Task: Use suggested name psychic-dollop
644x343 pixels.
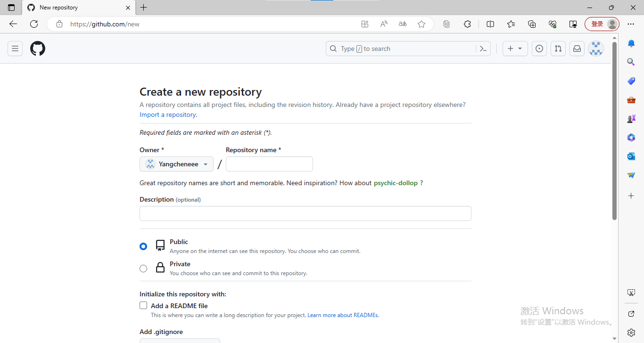Action: pyautogui.click(x=396, y=183)
